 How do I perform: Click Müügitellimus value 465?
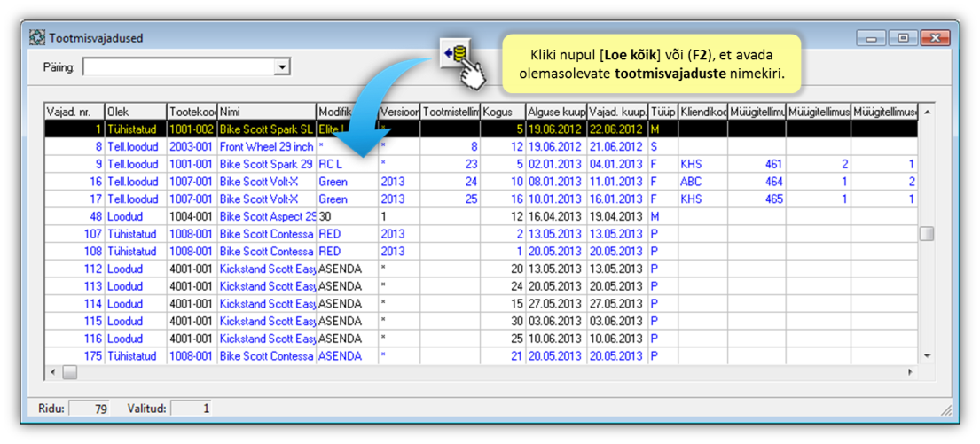(757, 199)
